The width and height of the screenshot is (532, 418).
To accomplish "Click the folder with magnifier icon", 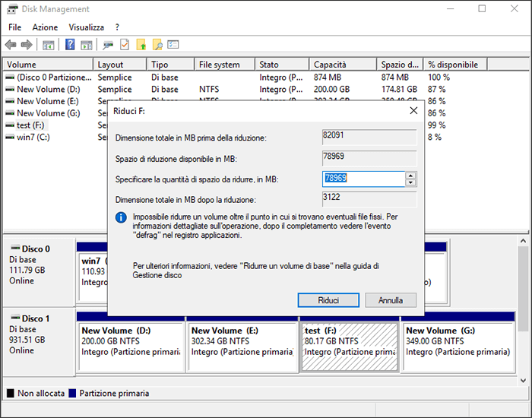I will pyautogui.click(x=157, y=45).
